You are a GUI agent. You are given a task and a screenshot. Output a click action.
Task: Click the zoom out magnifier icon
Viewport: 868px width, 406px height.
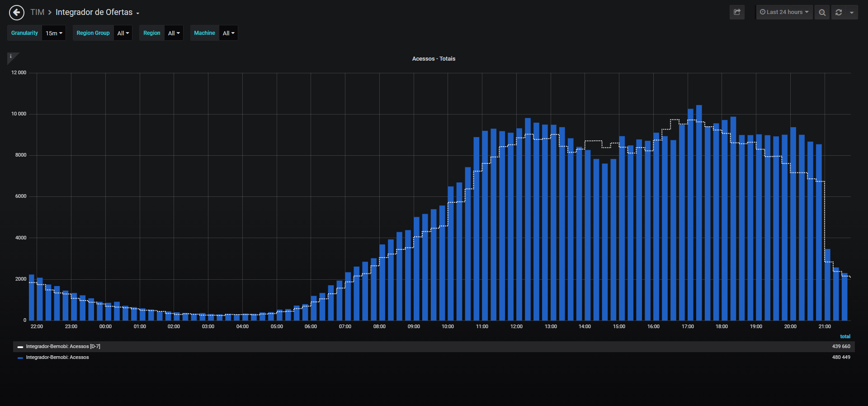(822, 12)
